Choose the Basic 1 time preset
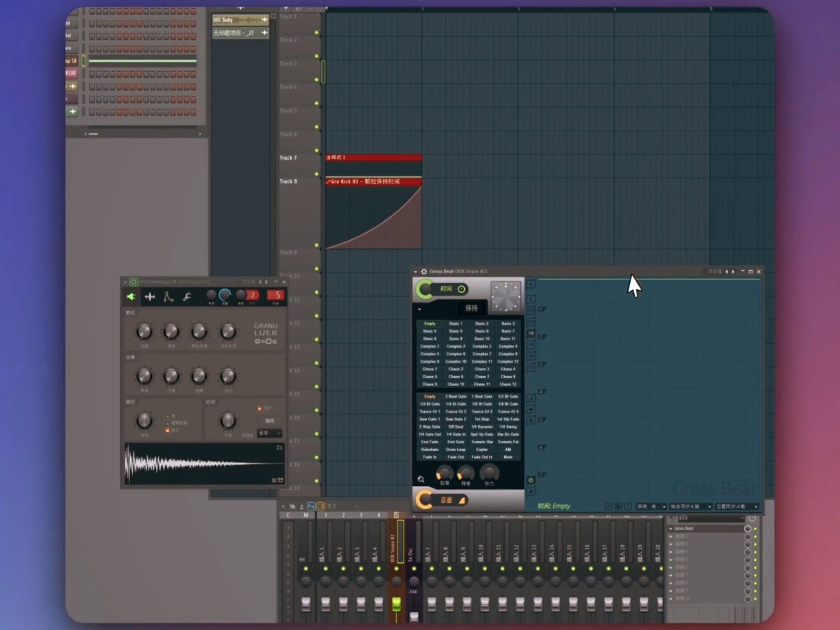Image resolution: width=840 pixels, height=630 pixels. point(456,324)
